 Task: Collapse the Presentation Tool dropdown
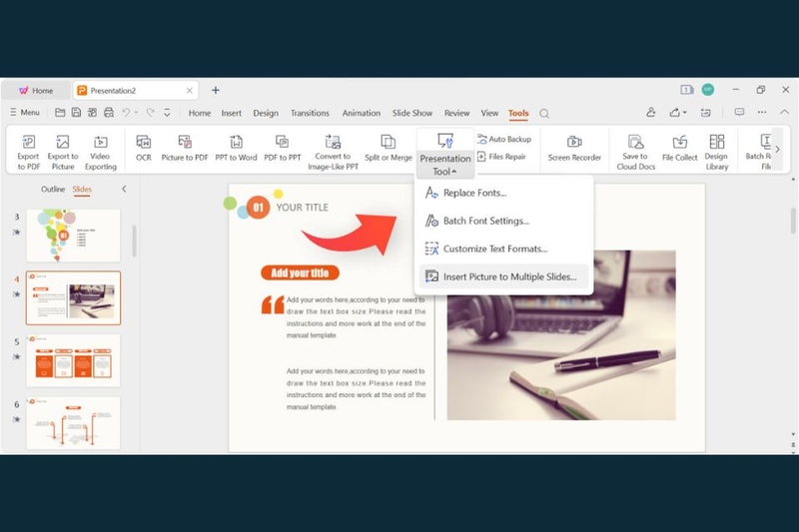tap(445, 153)
